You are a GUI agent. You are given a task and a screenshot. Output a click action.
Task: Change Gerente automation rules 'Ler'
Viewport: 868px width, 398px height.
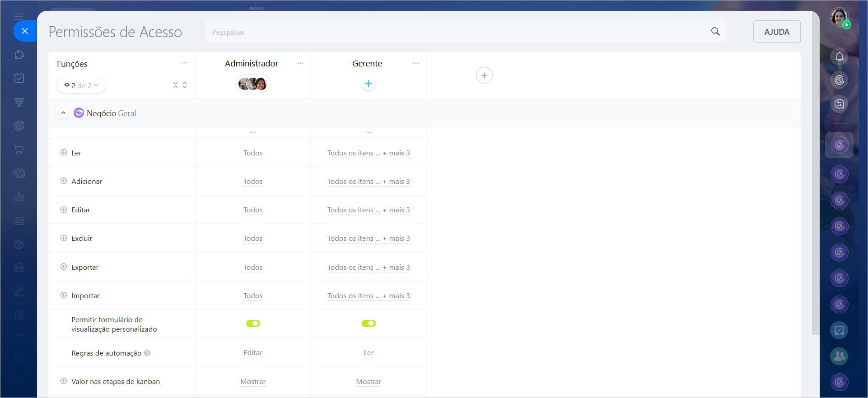point(369,353)
